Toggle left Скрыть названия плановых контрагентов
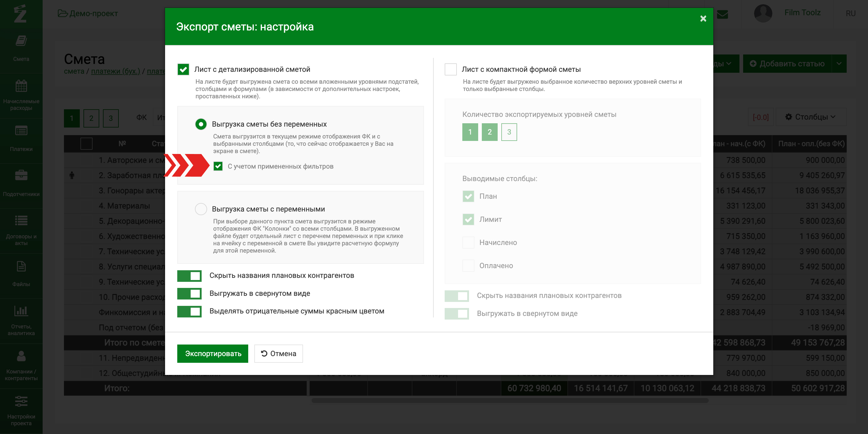 point(189,276)
